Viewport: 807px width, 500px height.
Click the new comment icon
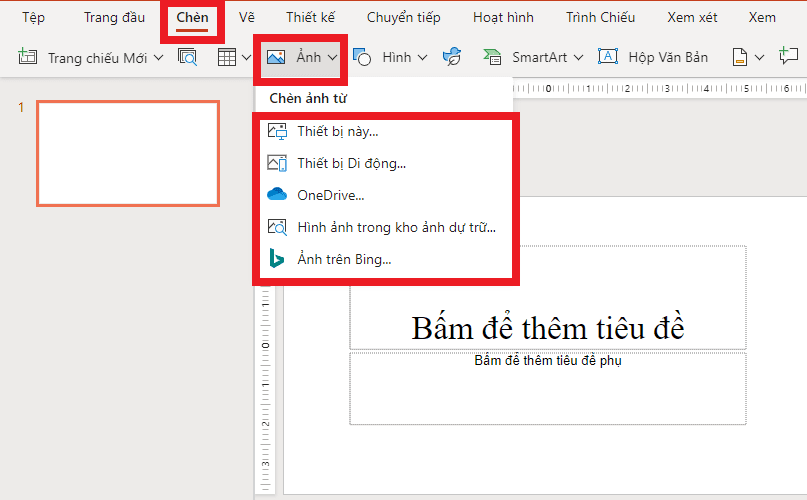[x=788, y=56]
